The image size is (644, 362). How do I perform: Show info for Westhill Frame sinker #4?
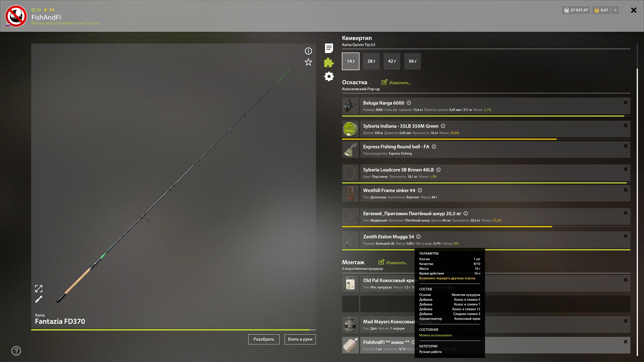[420, 190]
